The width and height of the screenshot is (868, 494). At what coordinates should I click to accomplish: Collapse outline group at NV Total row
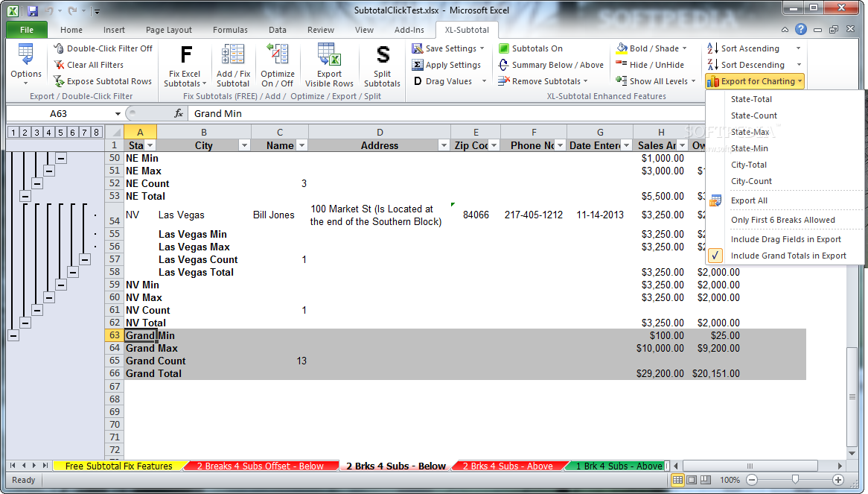25,323
